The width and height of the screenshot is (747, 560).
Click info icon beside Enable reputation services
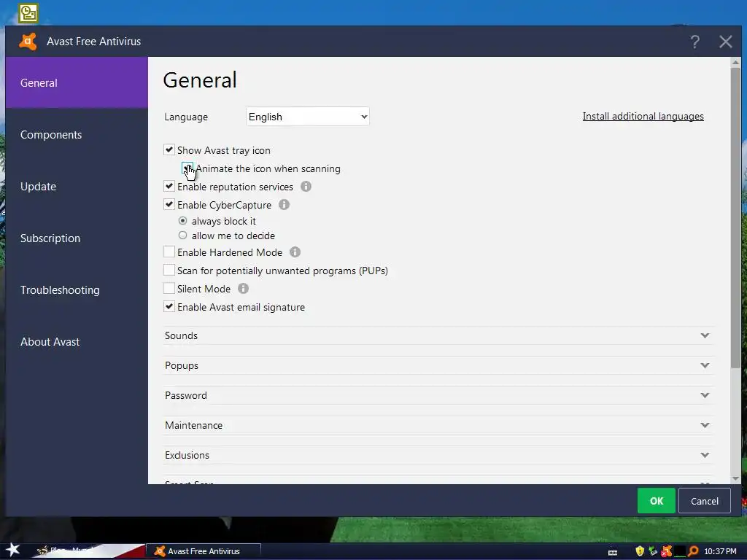pos(306,187)
